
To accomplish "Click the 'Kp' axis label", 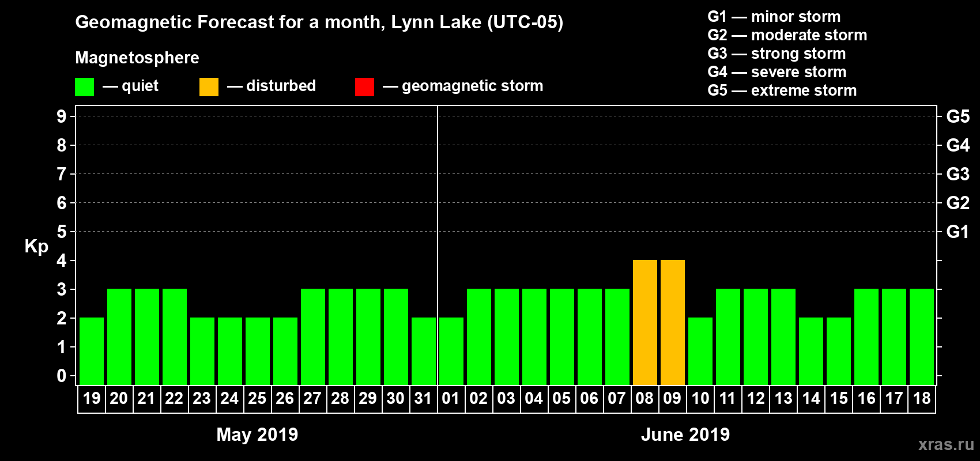I will point(36,247).
